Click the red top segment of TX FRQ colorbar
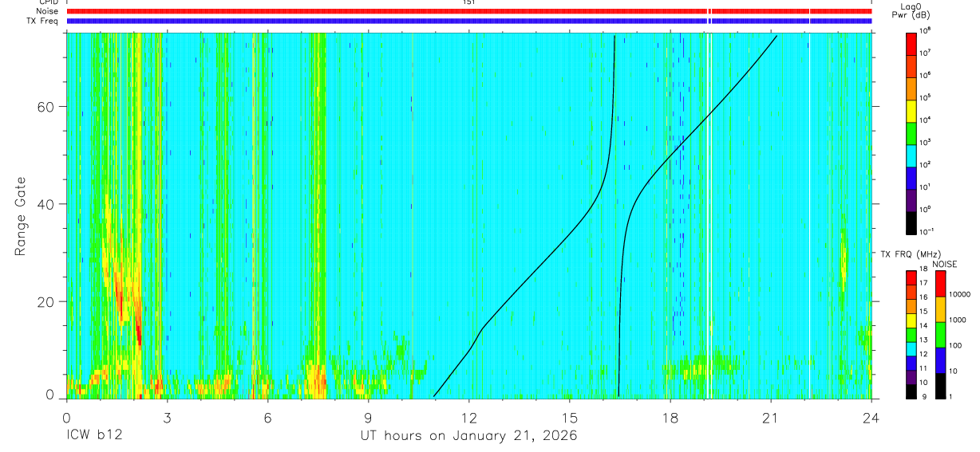 [913, 278]
